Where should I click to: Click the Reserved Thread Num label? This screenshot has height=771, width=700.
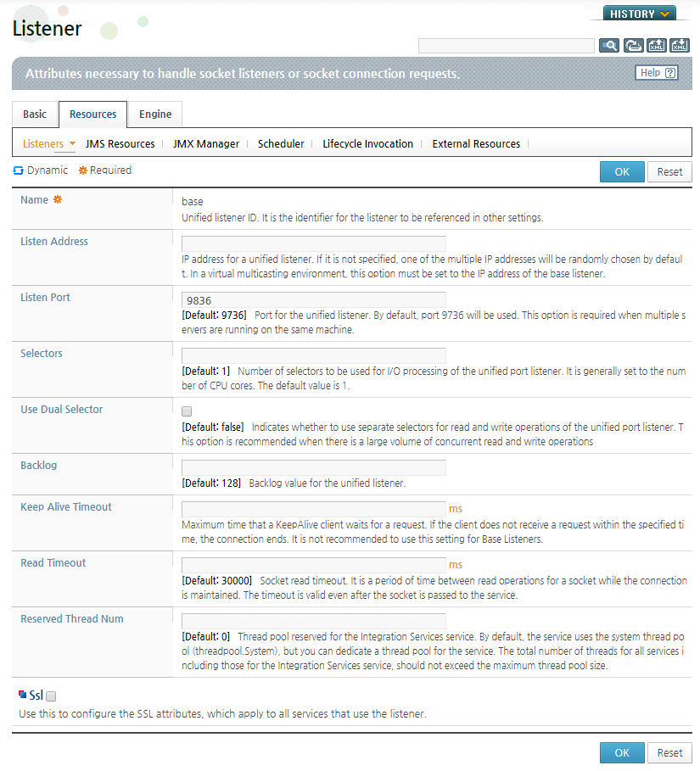pyautogui.click(x=72, y=618)
